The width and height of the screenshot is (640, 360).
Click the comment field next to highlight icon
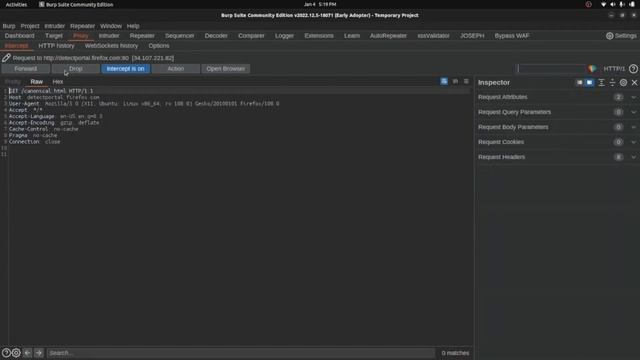pos(551,69)
